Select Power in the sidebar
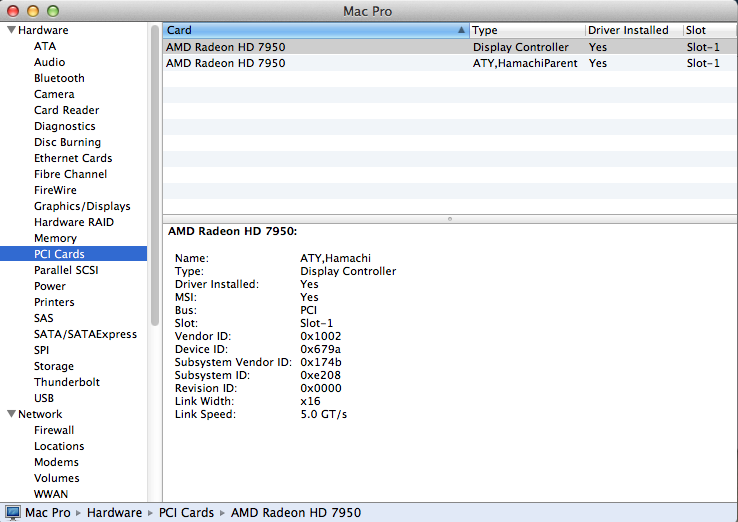 tap(49, 286)
